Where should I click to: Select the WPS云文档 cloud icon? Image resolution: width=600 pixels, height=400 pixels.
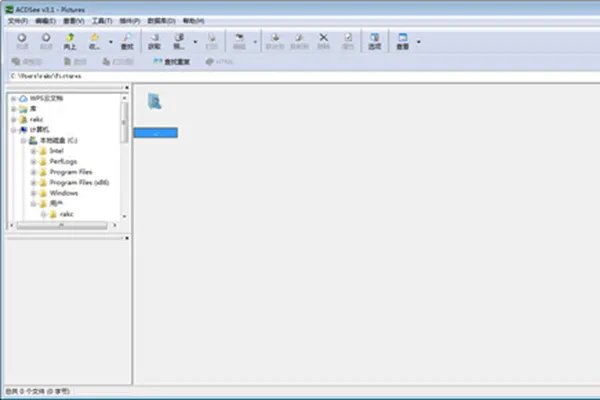coord(23,99)
